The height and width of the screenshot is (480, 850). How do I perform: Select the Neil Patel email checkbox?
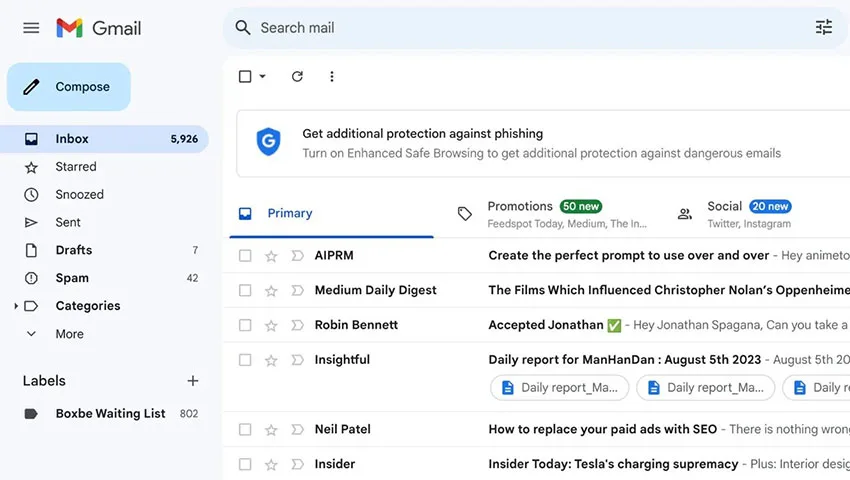click(x=245, y=430)
